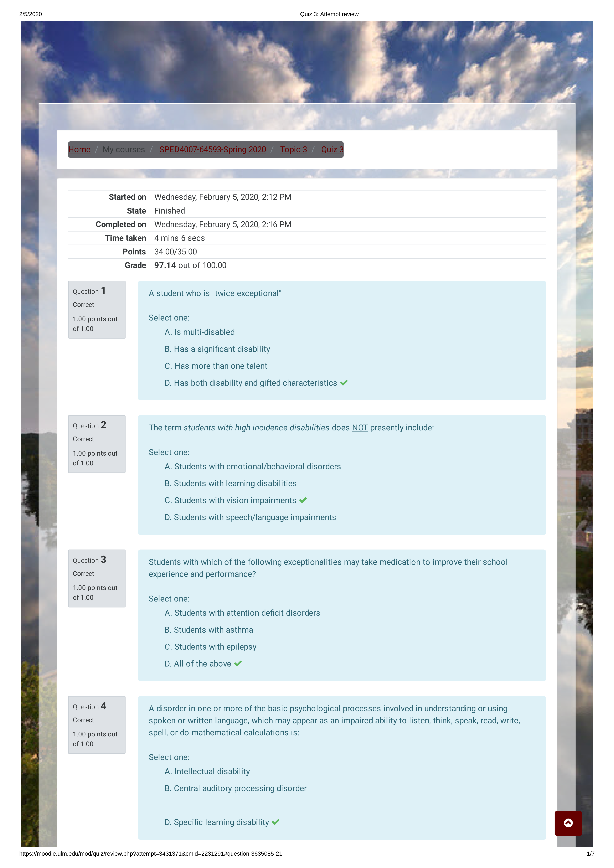Expand the Question 1 section

(89, 291)
